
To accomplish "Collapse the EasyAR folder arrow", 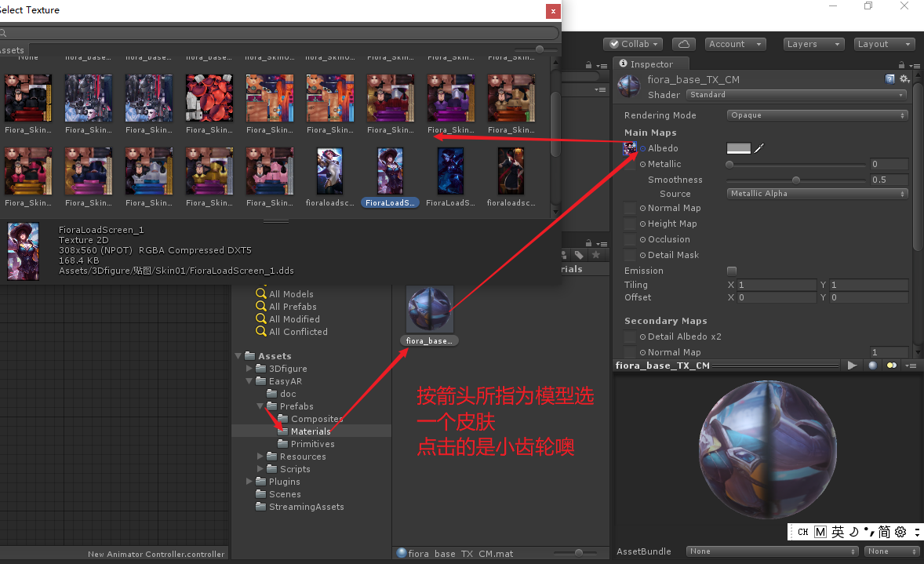I will [249, 381].
